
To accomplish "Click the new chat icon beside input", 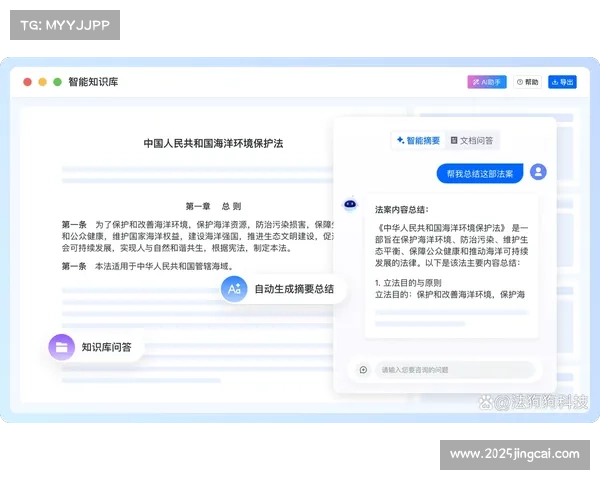I will [363, 370].
